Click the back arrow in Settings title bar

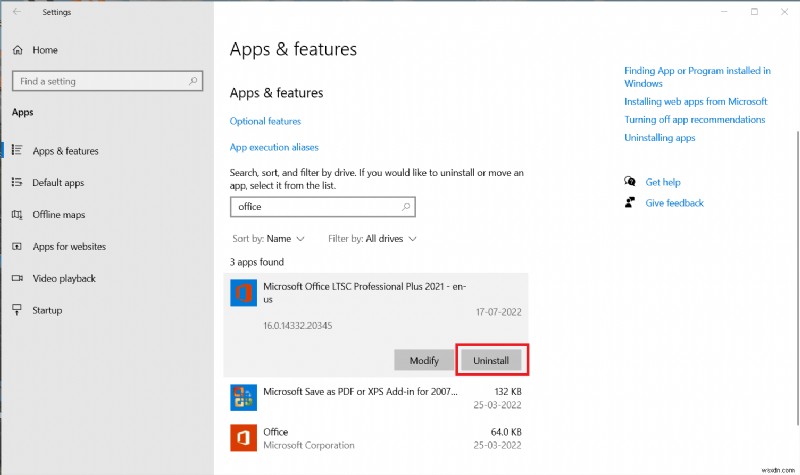(x=17, y=12)
